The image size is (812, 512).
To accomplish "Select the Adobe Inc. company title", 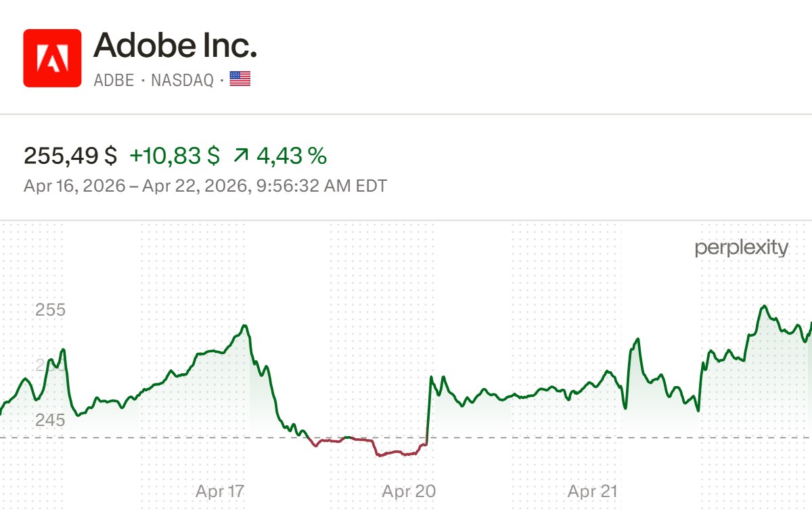I will coord(175,45).
